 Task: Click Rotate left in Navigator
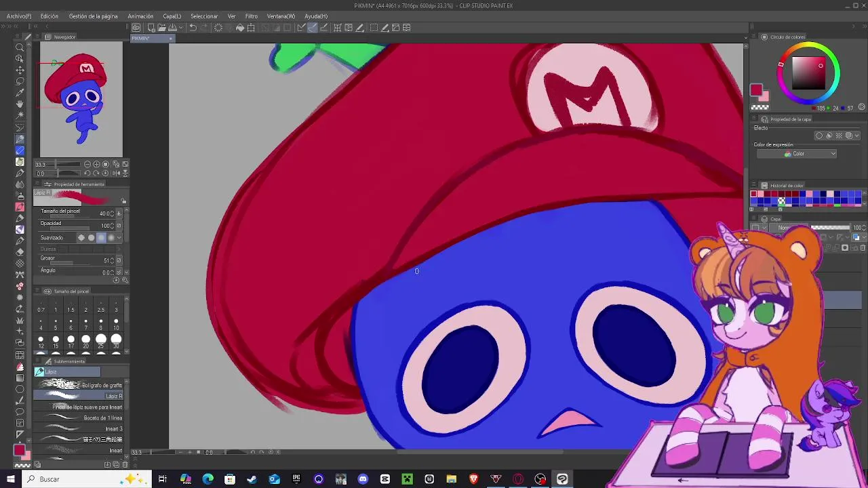87,173
